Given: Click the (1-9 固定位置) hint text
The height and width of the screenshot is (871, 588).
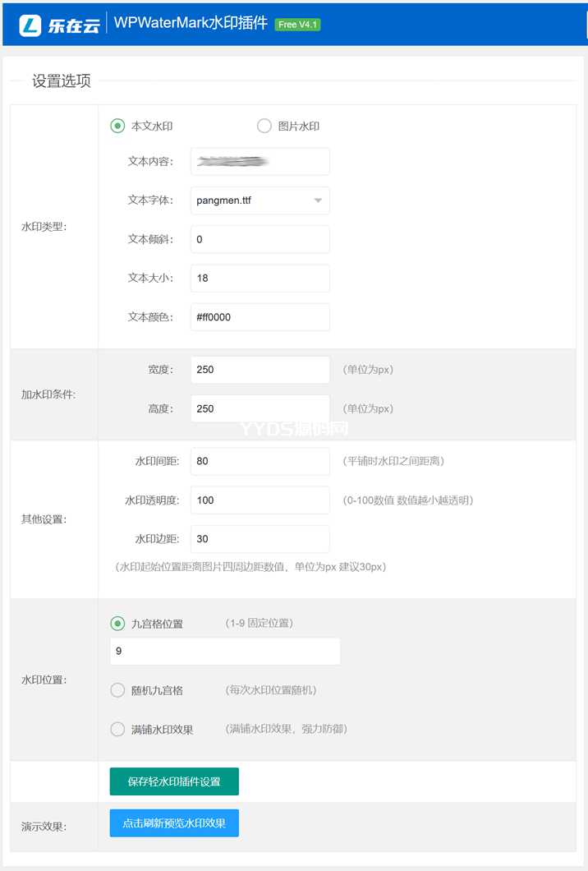Looking at the screenshot, I should [x=260, y=623].
